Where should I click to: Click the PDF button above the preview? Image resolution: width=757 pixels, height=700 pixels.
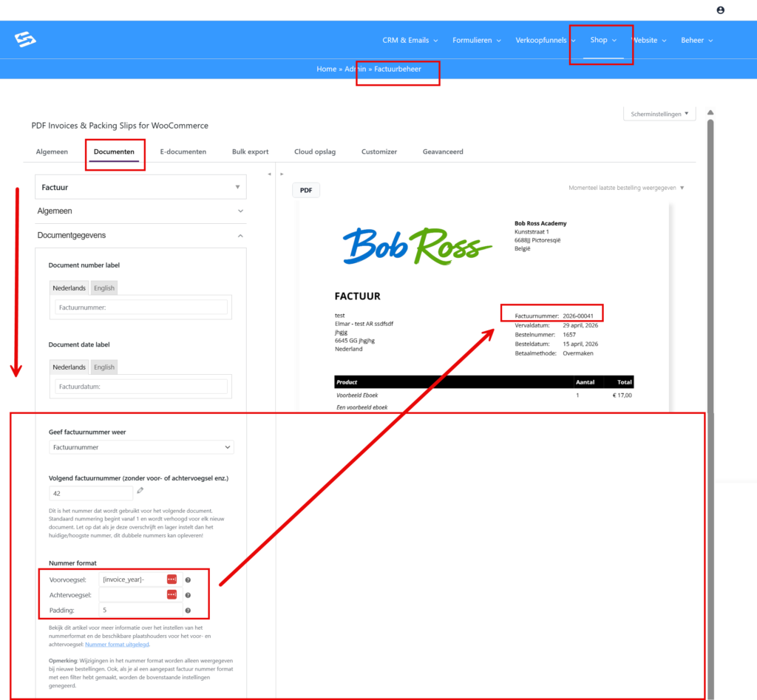click(305, 191)
